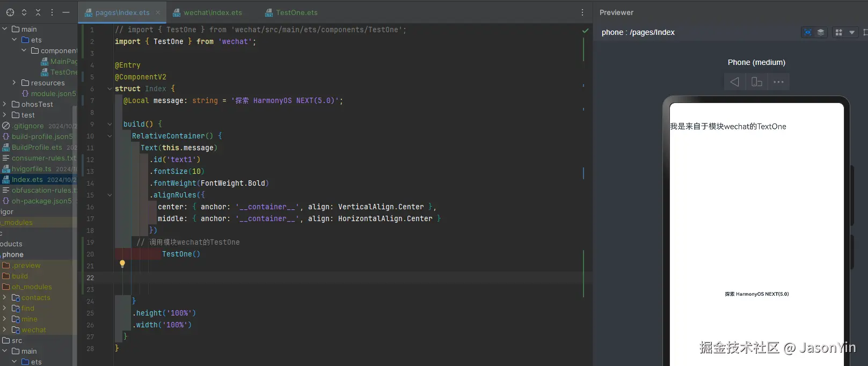This screenshot has height=366, width=868.
Task: Select module.json5 in project tree
Action: [x=49, y=93]
